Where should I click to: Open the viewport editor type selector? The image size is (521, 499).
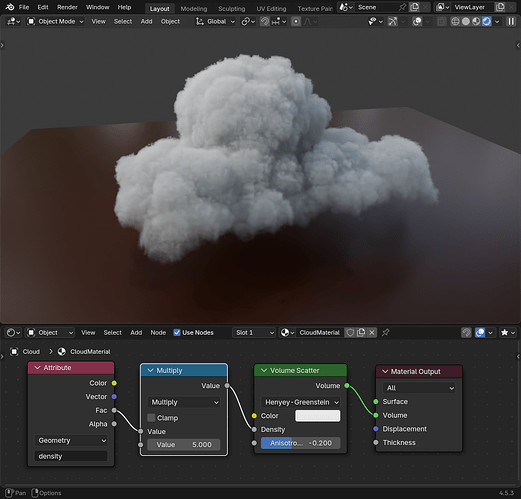[14, 21]
